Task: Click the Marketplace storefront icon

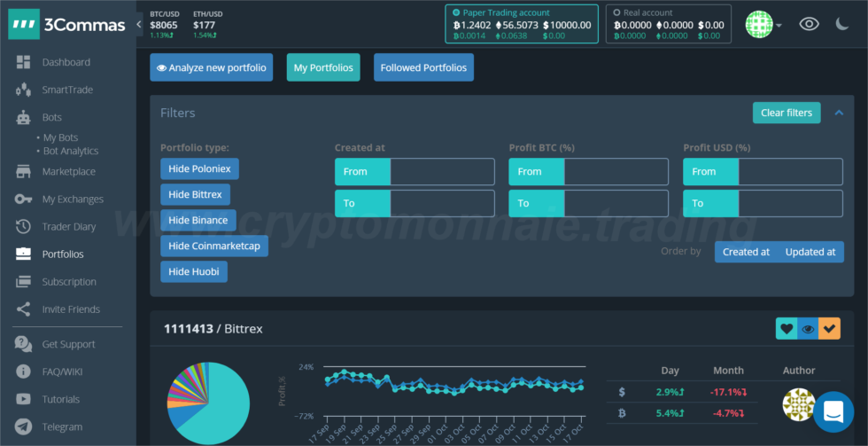Action: click(x=23, y=172)
